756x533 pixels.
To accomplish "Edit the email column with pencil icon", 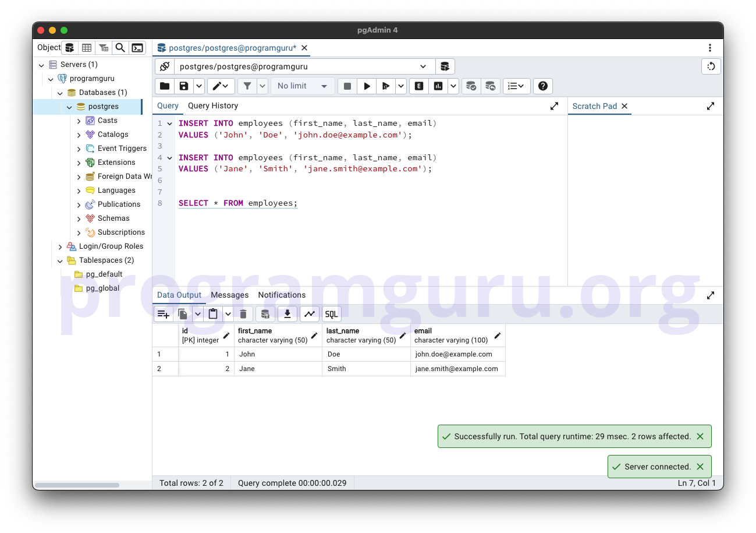I will (x=498, y=336).
